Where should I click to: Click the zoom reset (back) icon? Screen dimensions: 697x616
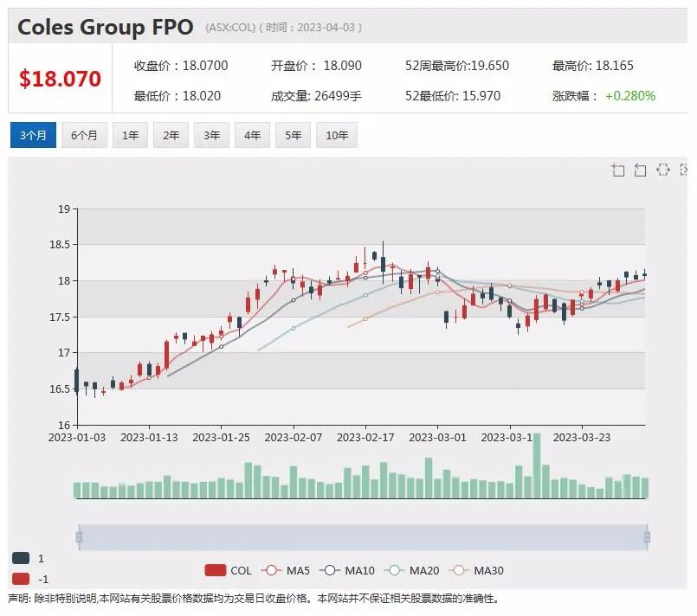click(640, 170)
